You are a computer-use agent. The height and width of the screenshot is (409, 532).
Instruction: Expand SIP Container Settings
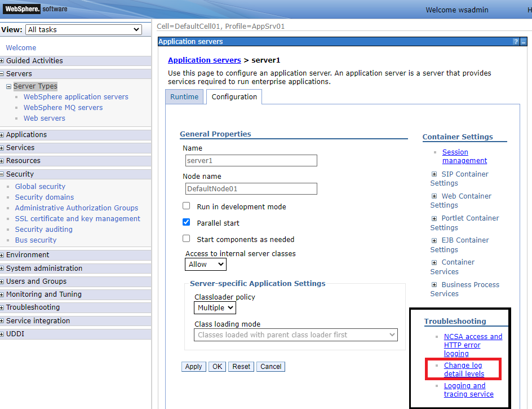click(434, 174)
